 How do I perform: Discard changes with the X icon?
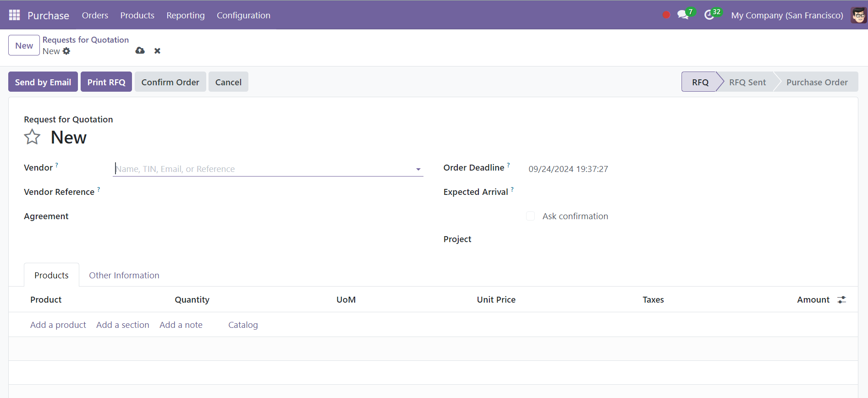(x=157, y=51)
